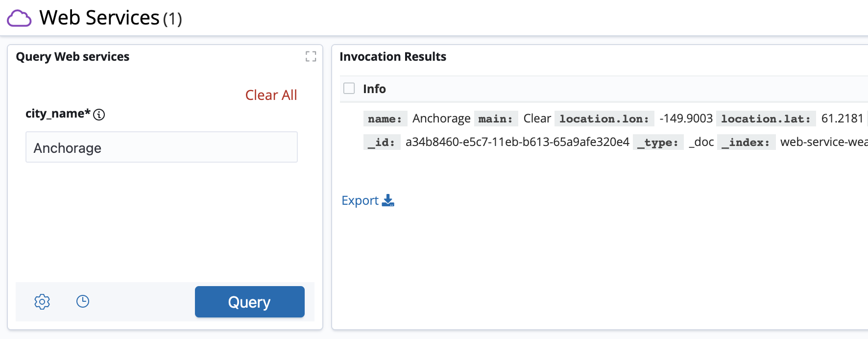Select the Info column header label
This screenshot has height=339, width=868.
374,89
